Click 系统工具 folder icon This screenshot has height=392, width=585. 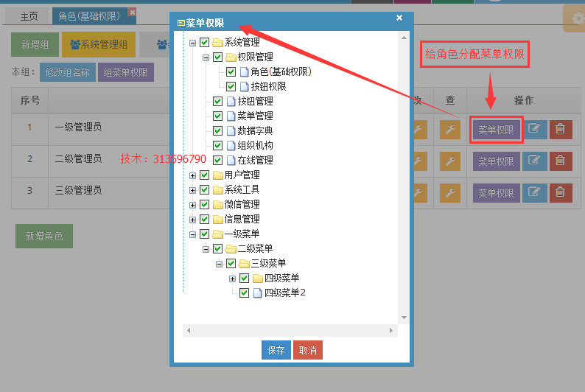(x=217, y=190)
